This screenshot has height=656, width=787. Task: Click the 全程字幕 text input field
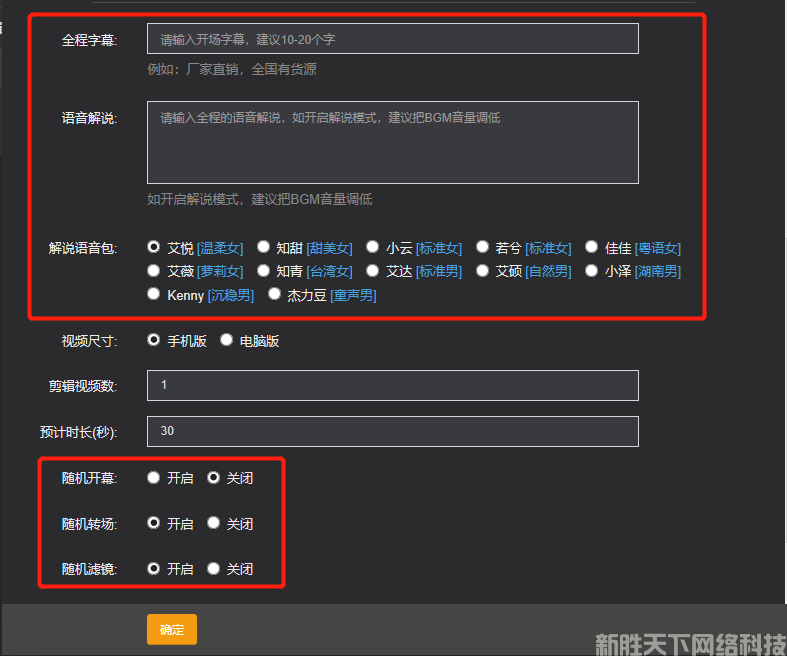coord(392,39)
